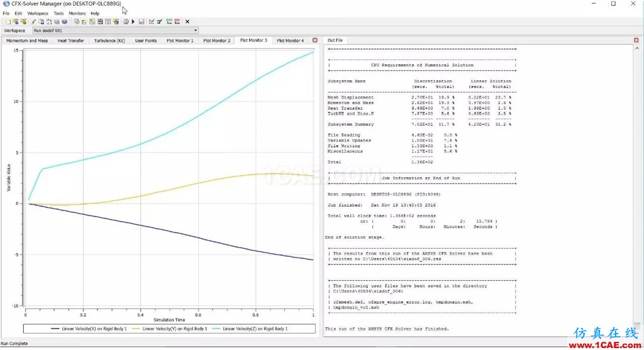The image size is (644, 350).
Task: Click the sixdof_006.res path line
Action: pos(387,259)
